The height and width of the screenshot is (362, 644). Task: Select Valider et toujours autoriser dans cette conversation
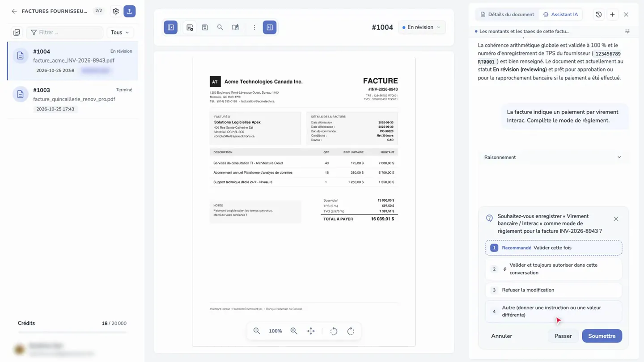tap(554, 269)
